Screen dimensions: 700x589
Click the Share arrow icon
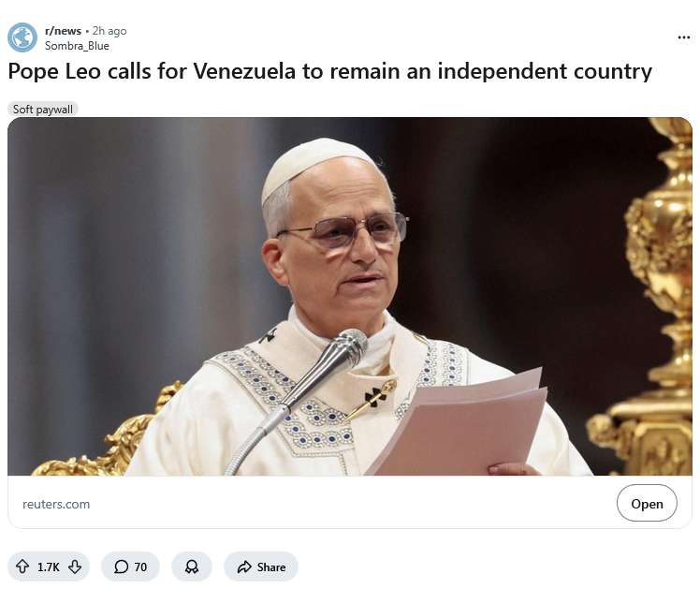click(x=244, y=567)
